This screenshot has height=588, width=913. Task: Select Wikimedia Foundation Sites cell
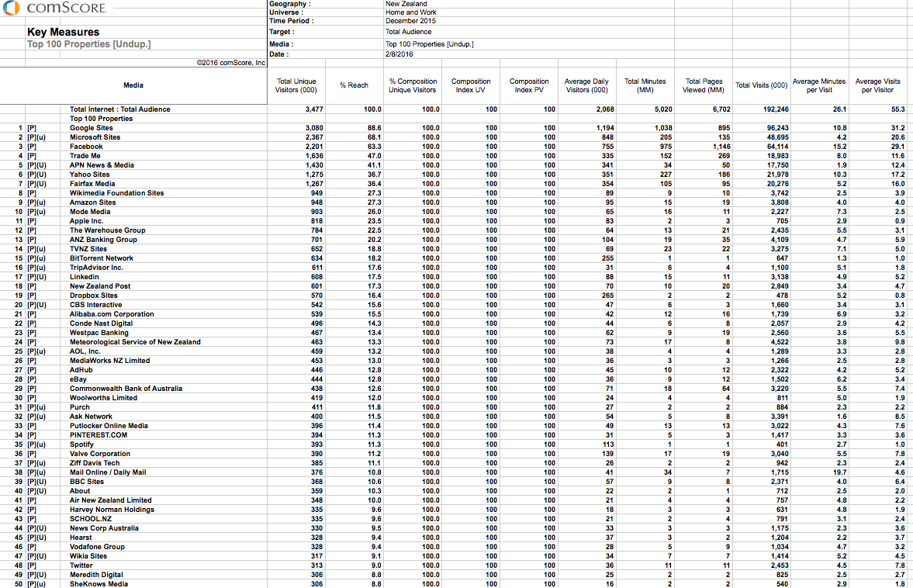(x=117, y=193)
